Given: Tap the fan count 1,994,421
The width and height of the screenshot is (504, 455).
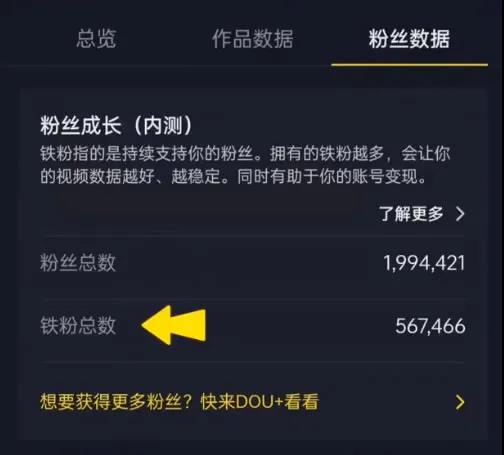Looking at the screenshot, I should [424, 263].
